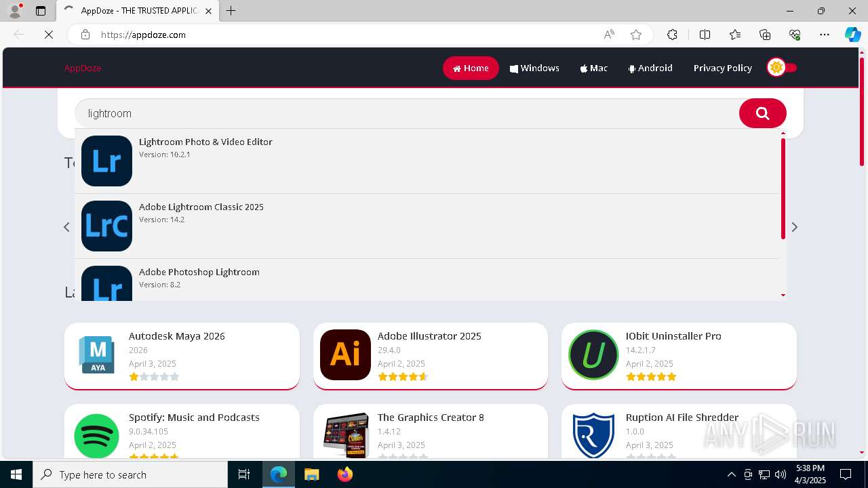View site information padlock icon

click(85, 35)
